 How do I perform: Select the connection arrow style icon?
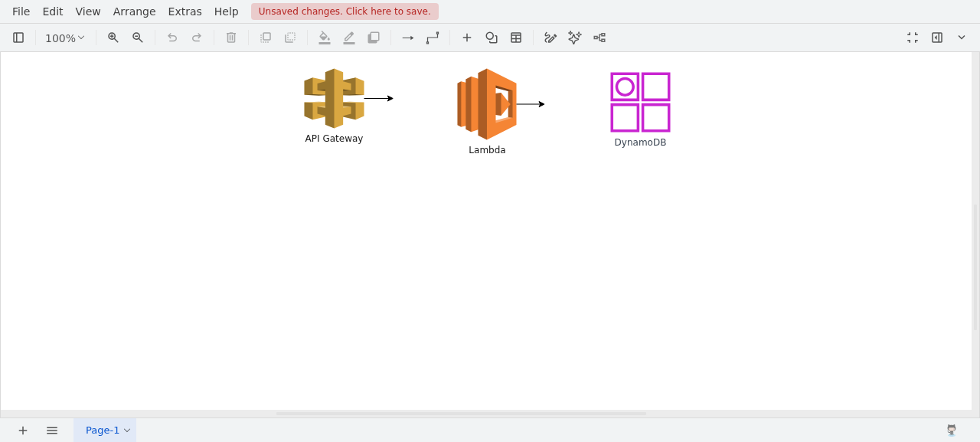(x=408, y=38)
